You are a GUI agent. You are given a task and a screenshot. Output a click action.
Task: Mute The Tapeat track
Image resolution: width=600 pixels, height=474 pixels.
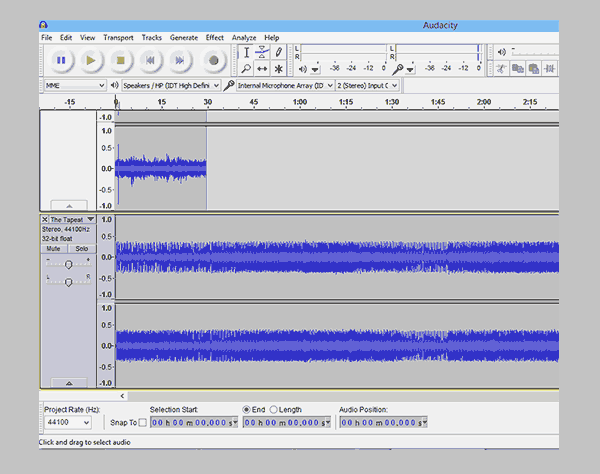pos(54,249)
